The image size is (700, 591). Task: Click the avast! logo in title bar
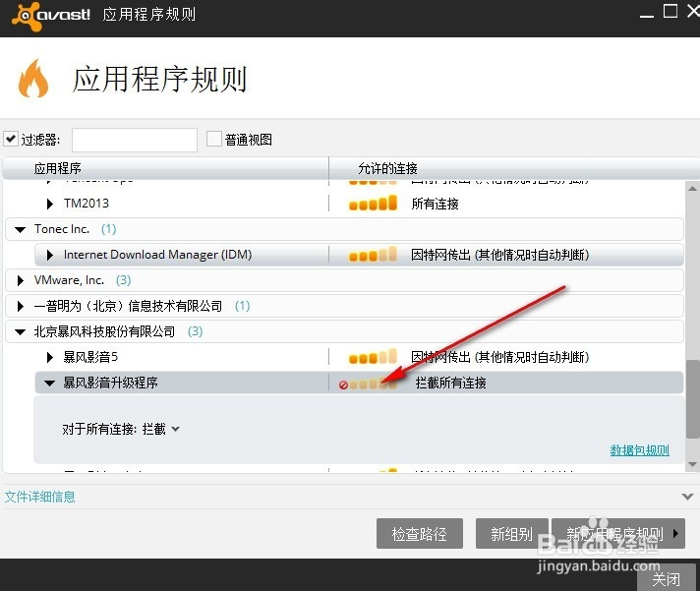pos(51,16)
